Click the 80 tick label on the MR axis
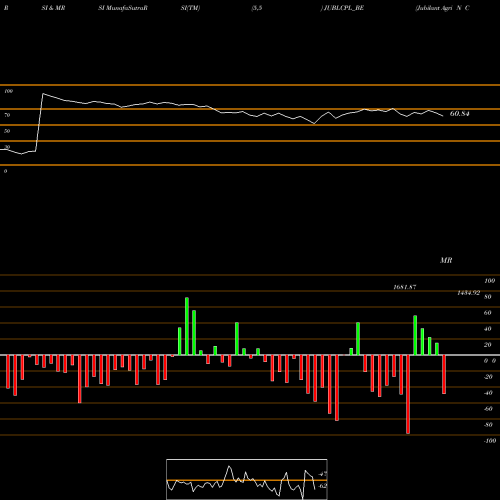Screen dimensions: 500x500 pyautogui.click(x=488, y=297)
